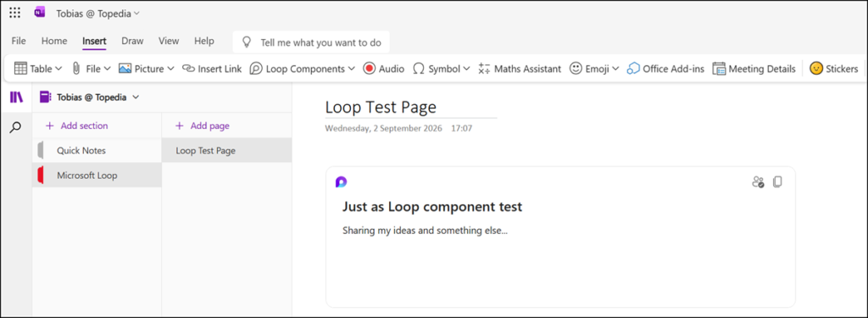Click Add section

pos(76,126)
